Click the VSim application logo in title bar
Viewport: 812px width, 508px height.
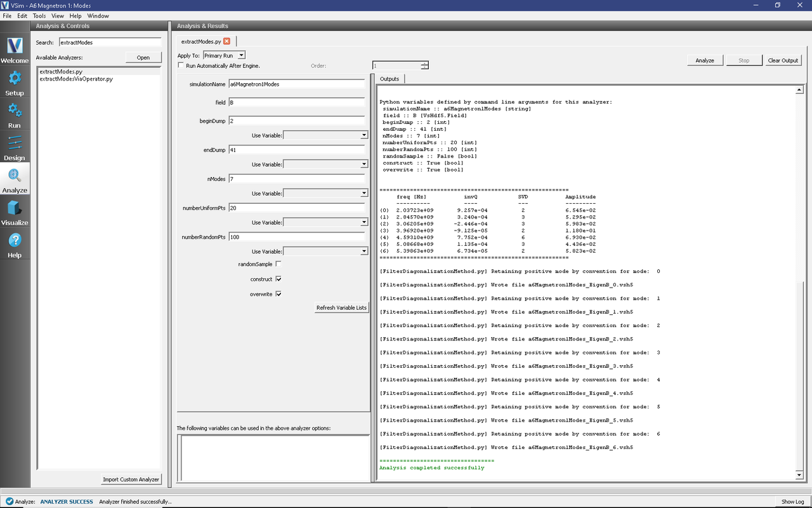6,5
